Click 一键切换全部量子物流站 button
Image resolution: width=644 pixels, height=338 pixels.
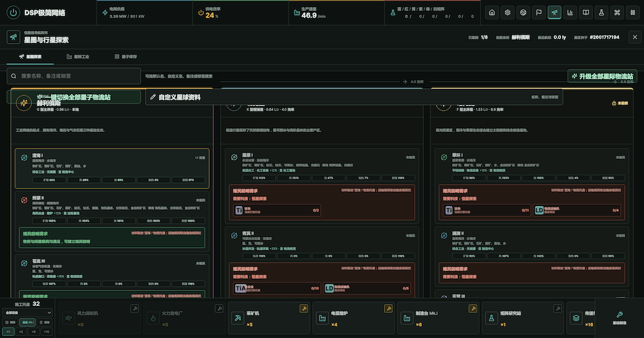click(74, 97)
